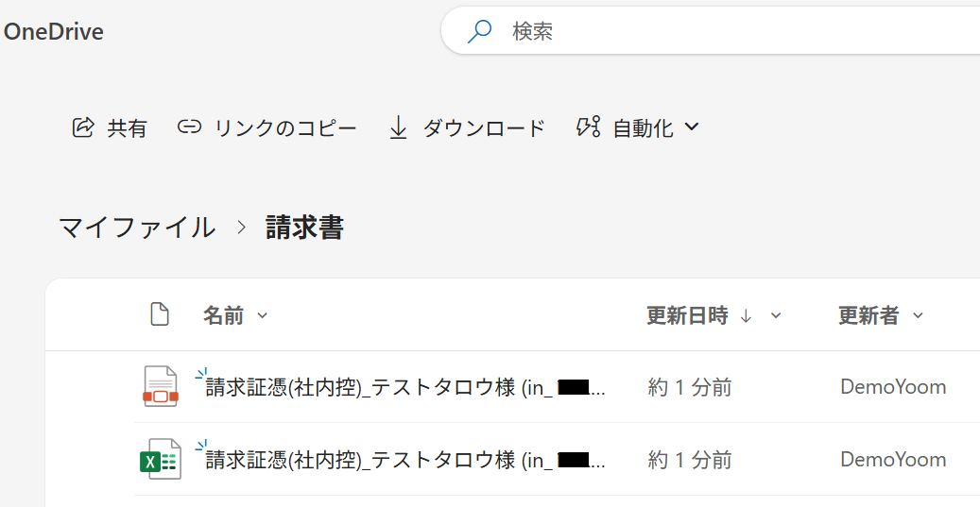Screen dimensions: 980x507
Task: Click the Excel file icon in second row
Action: click(x=160, y=459)
